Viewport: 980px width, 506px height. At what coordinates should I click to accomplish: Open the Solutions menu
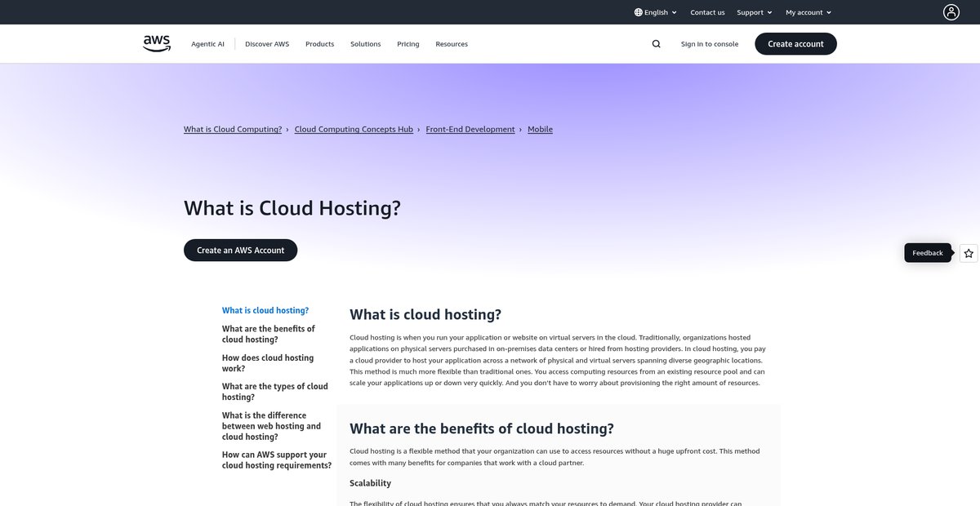coord(366,44)
